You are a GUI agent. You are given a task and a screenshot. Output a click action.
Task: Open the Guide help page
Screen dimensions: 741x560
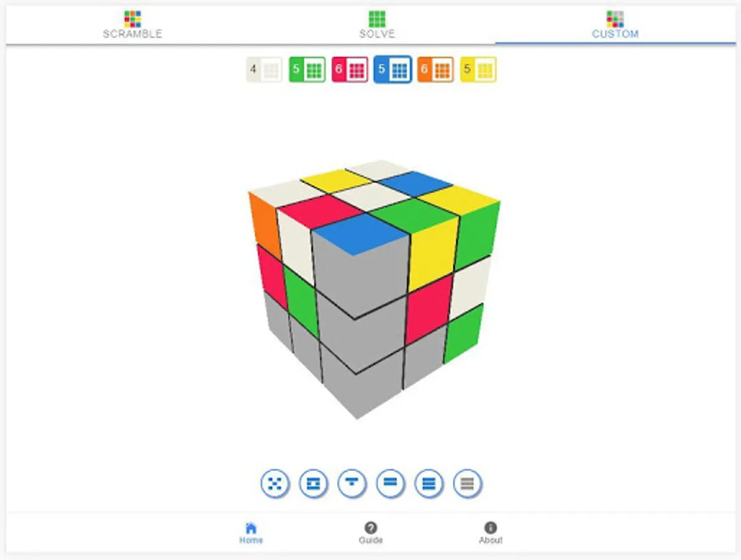click(371, 533)
